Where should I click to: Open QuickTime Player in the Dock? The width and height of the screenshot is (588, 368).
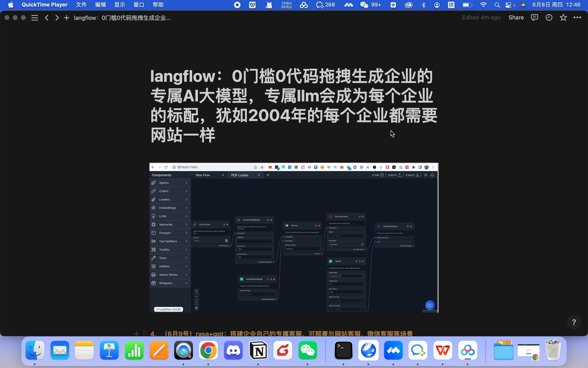[x=184, y=350]
